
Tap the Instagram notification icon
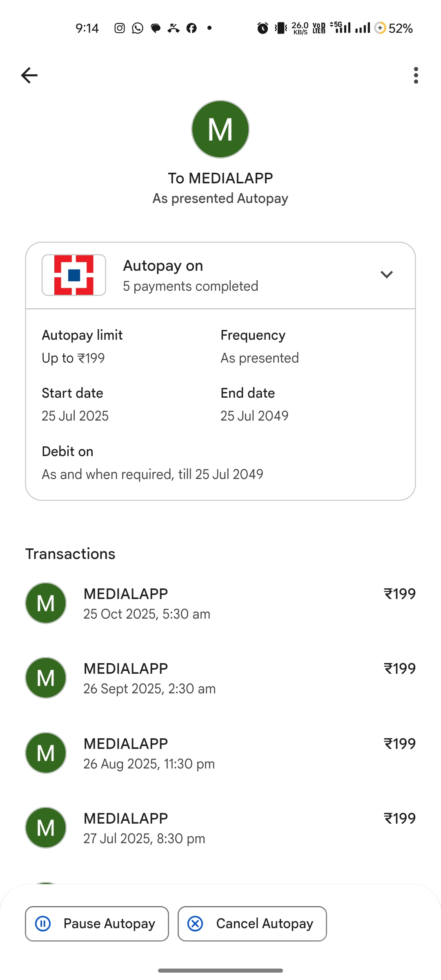pos(120,28)
